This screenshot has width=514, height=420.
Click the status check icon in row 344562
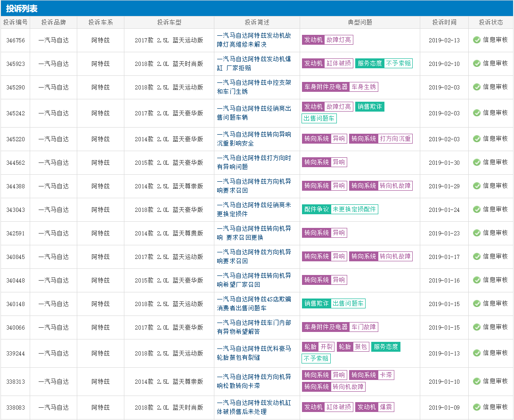(477, 162)
